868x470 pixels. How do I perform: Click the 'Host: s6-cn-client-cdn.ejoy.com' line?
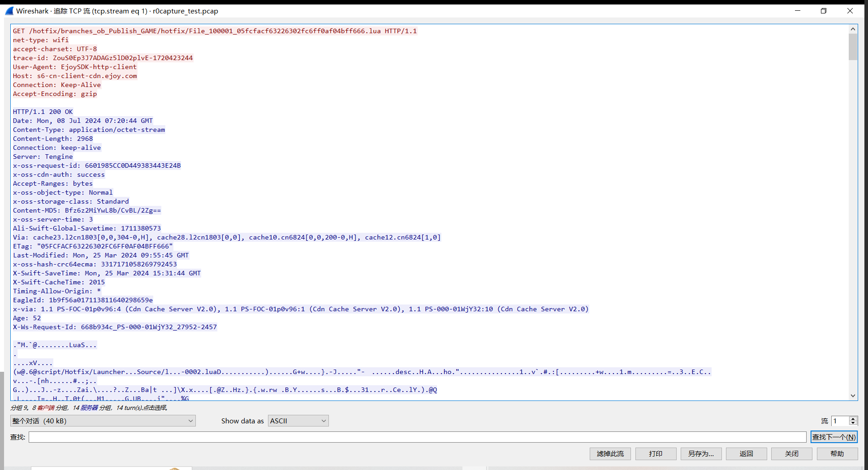pos(75,76)
